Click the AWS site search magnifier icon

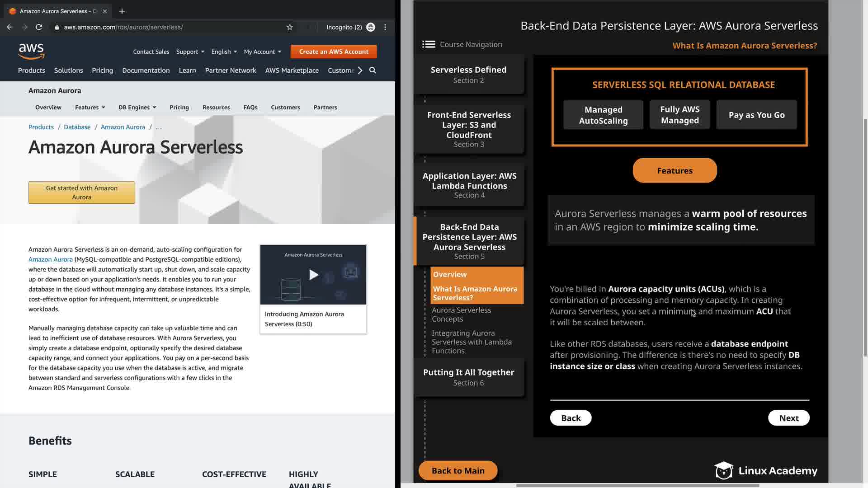click(373, 70)
